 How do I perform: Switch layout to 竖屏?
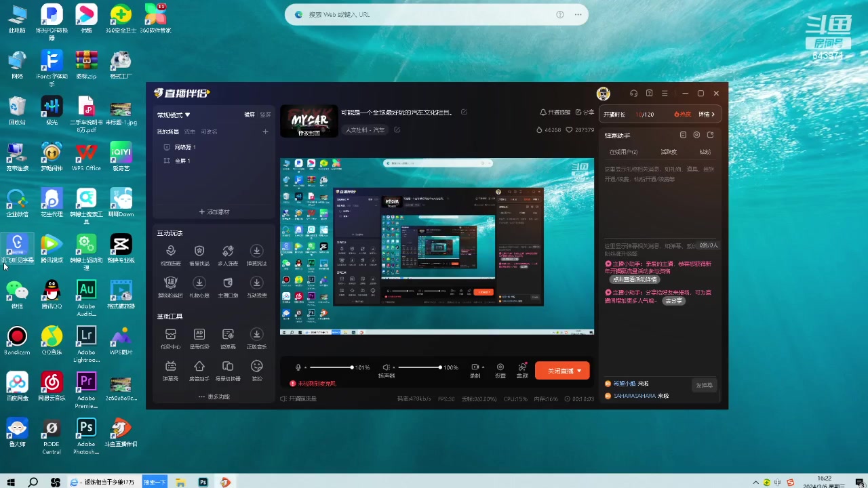(265, 115)
